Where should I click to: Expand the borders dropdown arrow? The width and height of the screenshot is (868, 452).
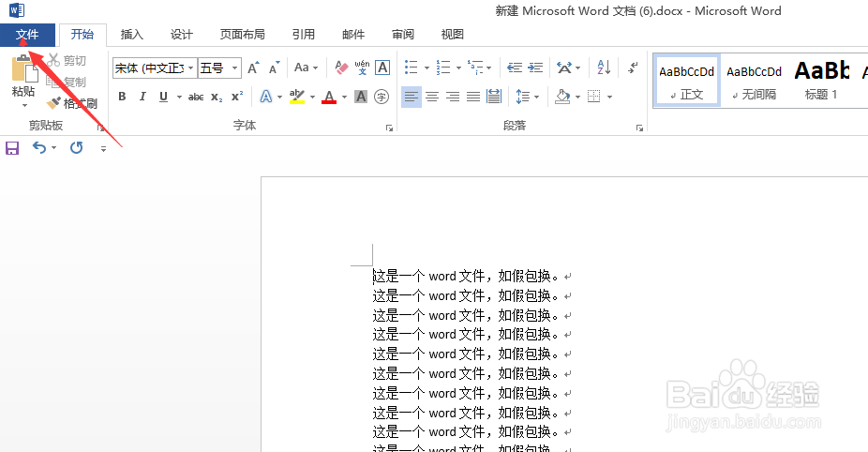609,98
